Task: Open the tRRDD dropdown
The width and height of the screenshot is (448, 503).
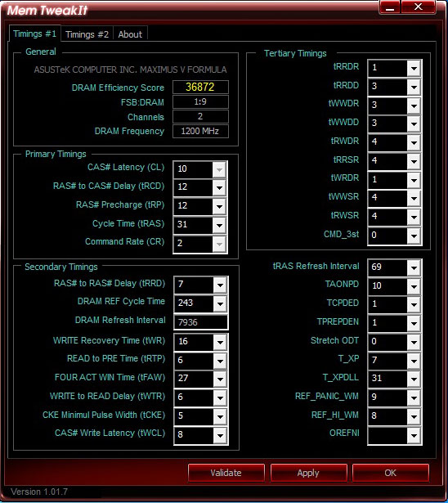Action: (x=414, y=87)
